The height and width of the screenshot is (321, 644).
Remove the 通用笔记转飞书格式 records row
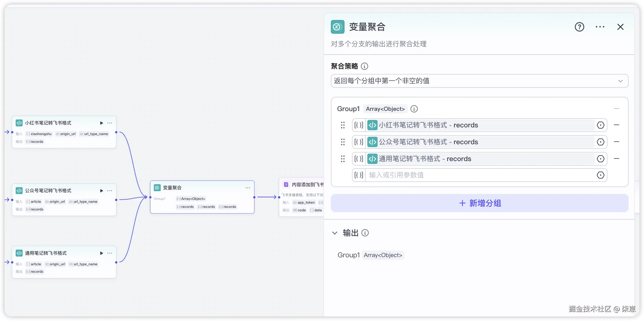coord(616,159)
